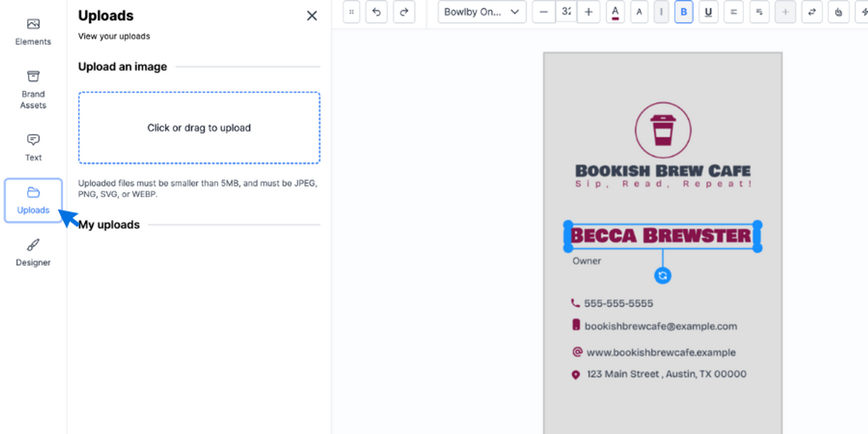Increase the font size
Screen dimensions: 868x434
tap(589, 12)
